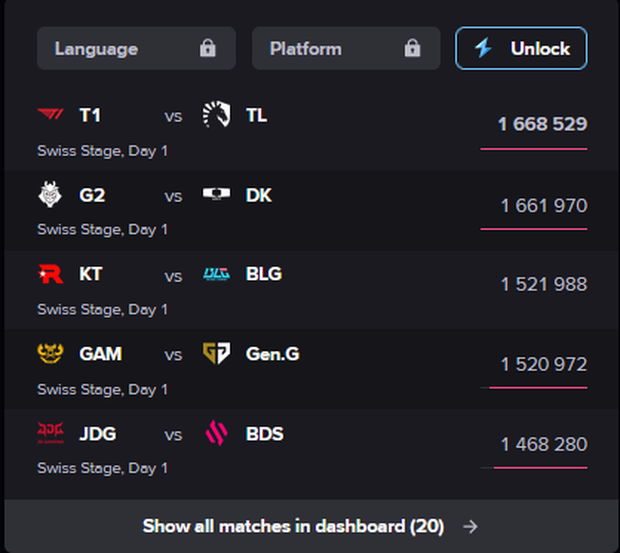This screenshot has height=553, width=620.
Task: Click the JDG team logo
Action: (50, 434)
